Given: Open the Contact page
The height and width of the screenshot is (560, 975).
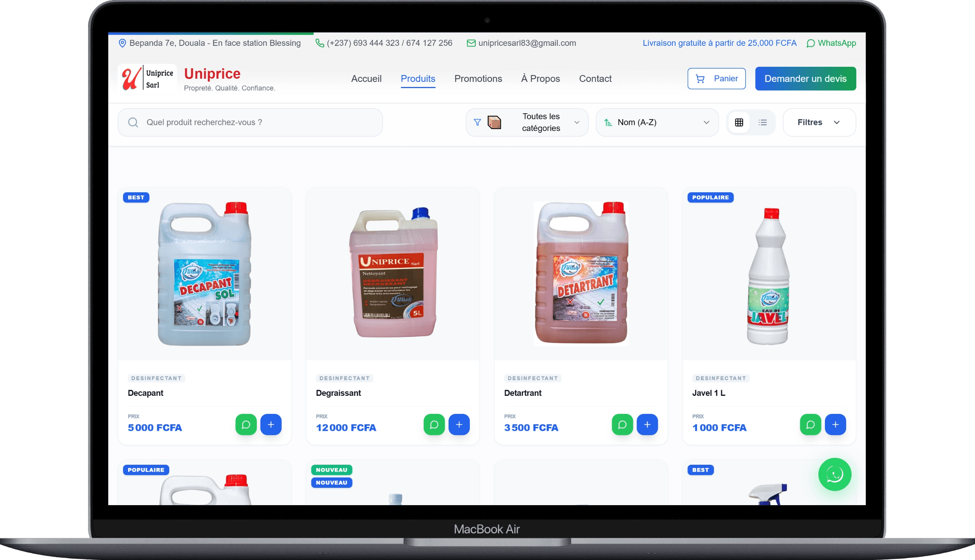Looking at the screenshot, I should point(595,78).
